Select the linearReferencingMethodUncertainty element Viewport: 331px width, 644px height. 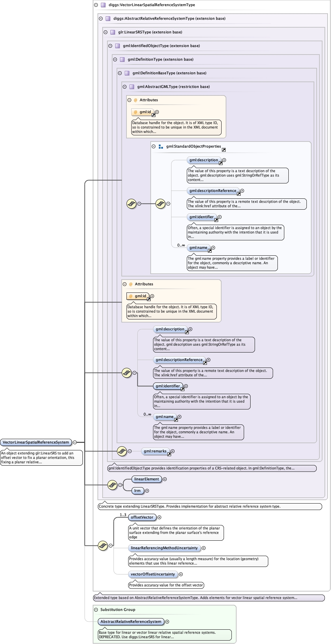click(x=164, y=548)
